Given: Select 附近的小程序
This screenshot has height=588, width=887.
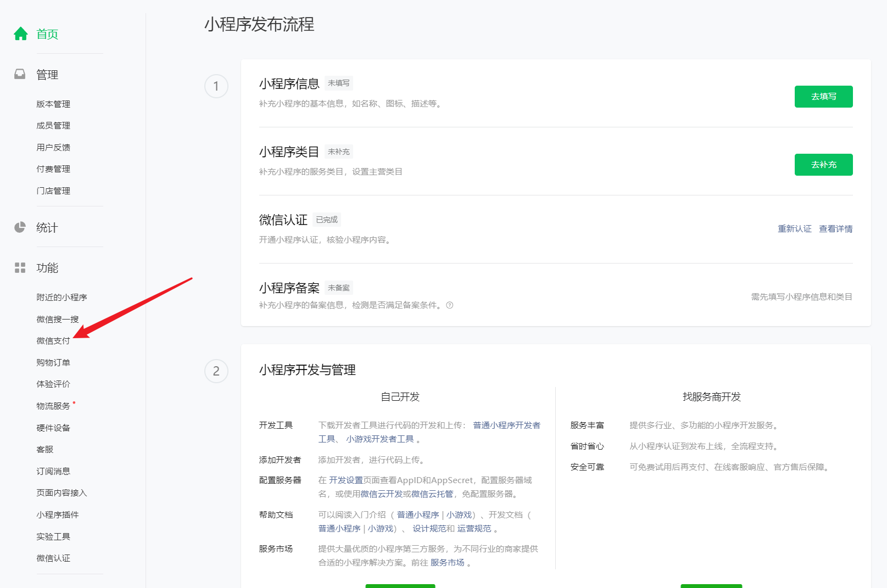Looking at the screenshot, I should click(x=62, y=298).
